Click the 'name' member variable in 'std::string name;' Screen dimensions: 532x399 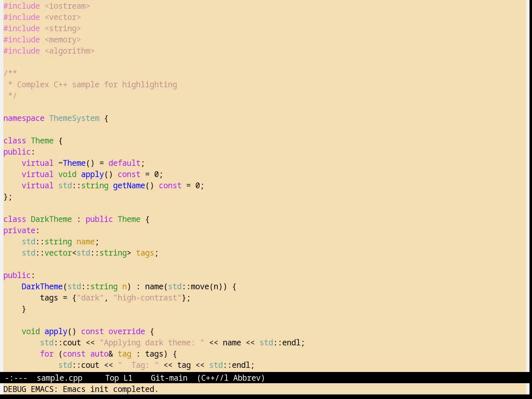pos(86,241)
